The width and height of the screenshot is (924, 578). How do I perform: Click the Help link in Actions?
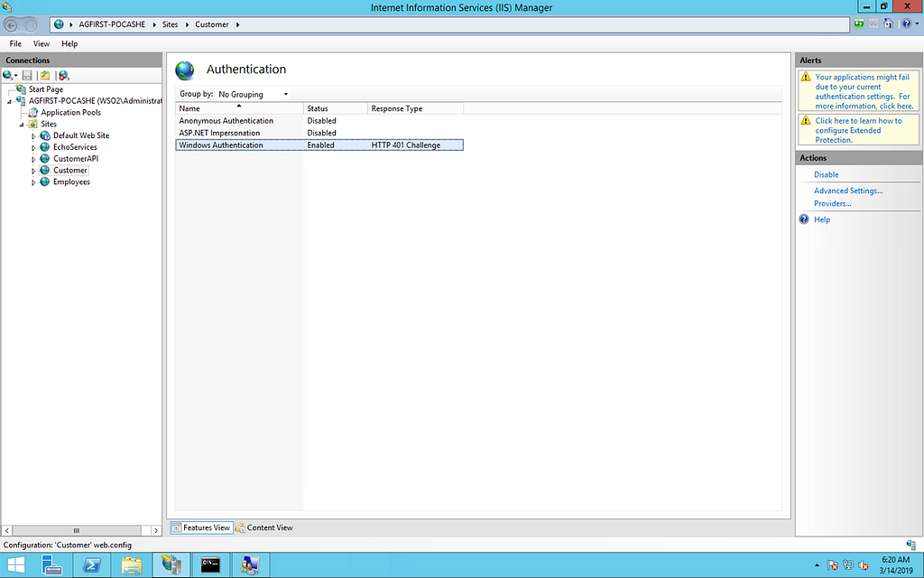point(822,219)
